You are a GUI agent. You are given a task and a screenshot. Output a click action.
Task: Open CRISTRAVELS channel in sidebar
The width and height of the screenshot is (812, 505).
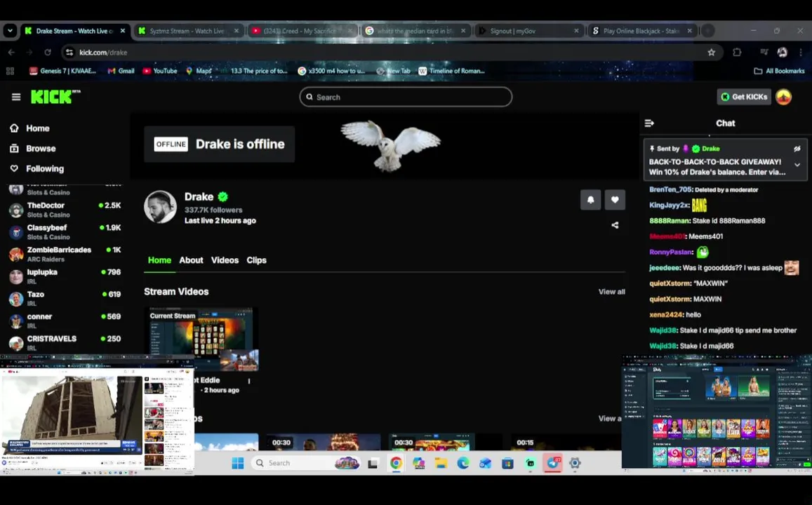click(65, 343)
